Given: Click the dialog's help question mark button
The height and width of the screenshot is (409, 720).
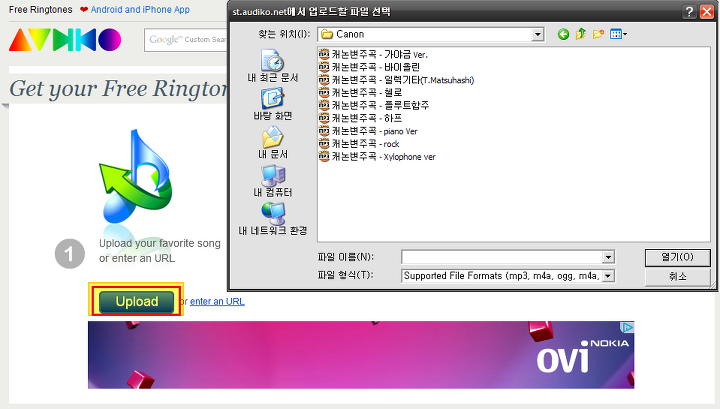Looking at the screenshot, I should pyautogui.click(x=689, y=11).
